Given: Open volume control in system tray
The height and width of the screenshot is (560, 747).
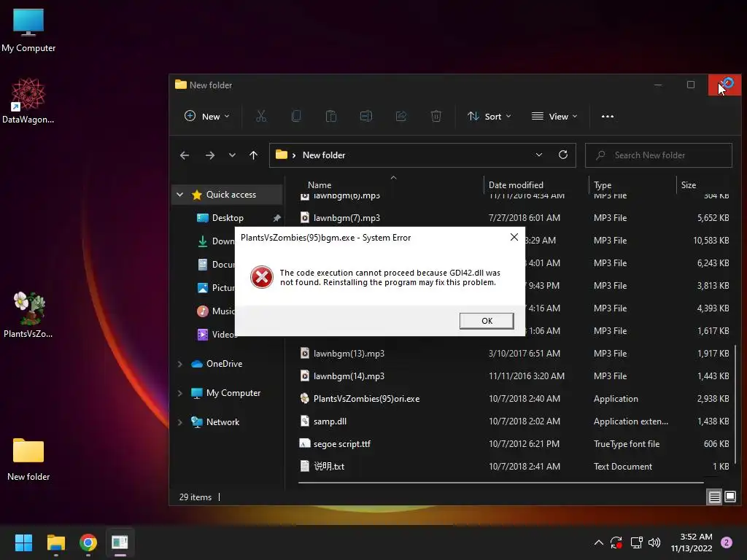Looking at the screenshot, I should [x=654, y=542].
